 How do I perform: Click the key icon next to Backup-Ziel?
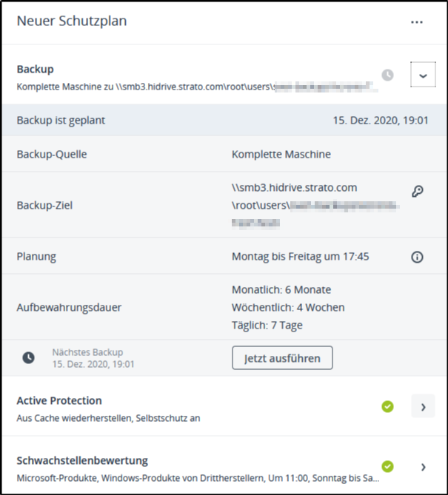(x=417, y=192)
